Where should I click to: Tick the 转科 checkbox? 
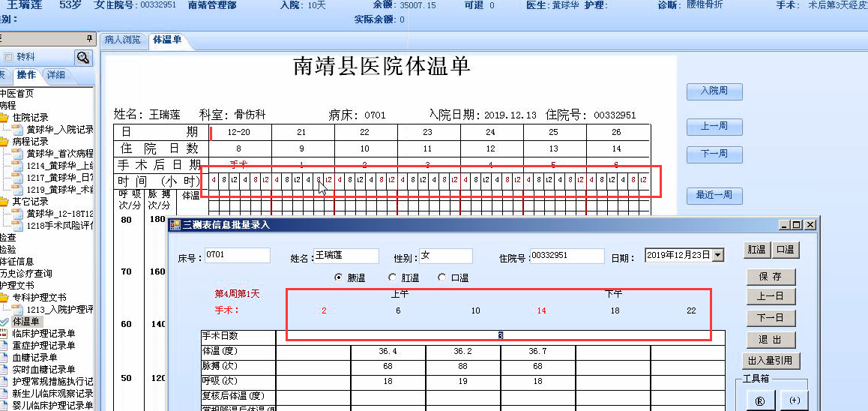coord(8,57)
